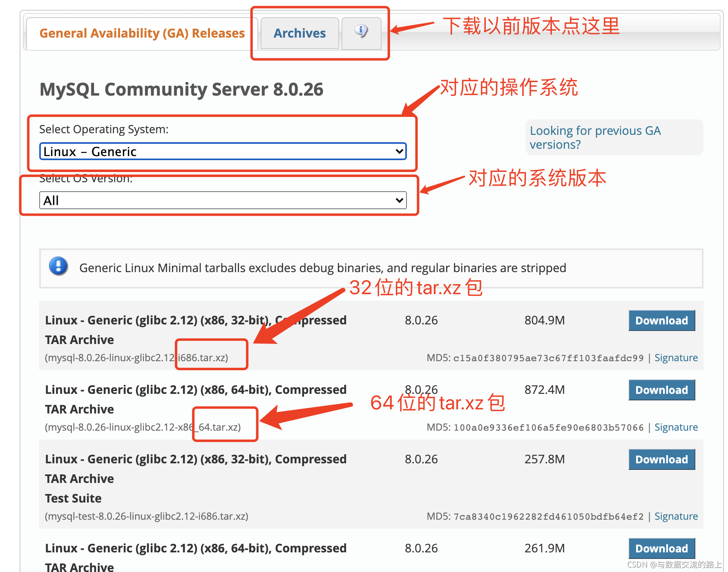Click the 261.9M file size value
This screenshot has height=572, width=728.
[545, 548]
